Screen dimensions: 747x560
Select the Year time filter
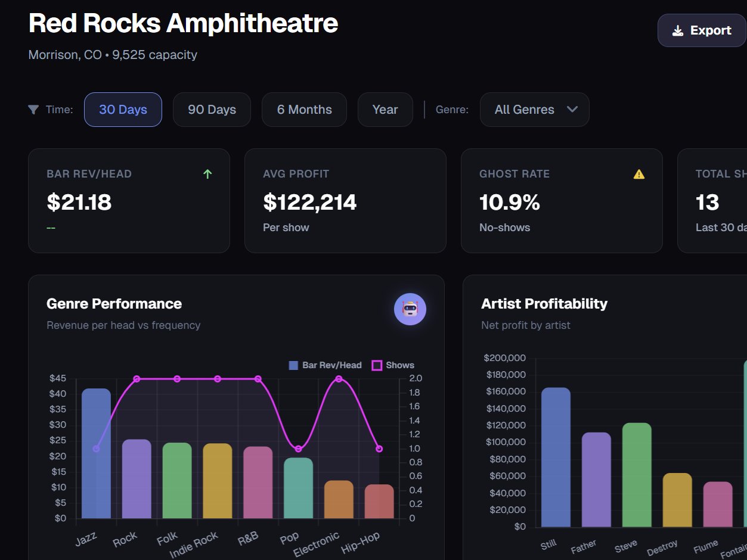[x=385, y=110]
